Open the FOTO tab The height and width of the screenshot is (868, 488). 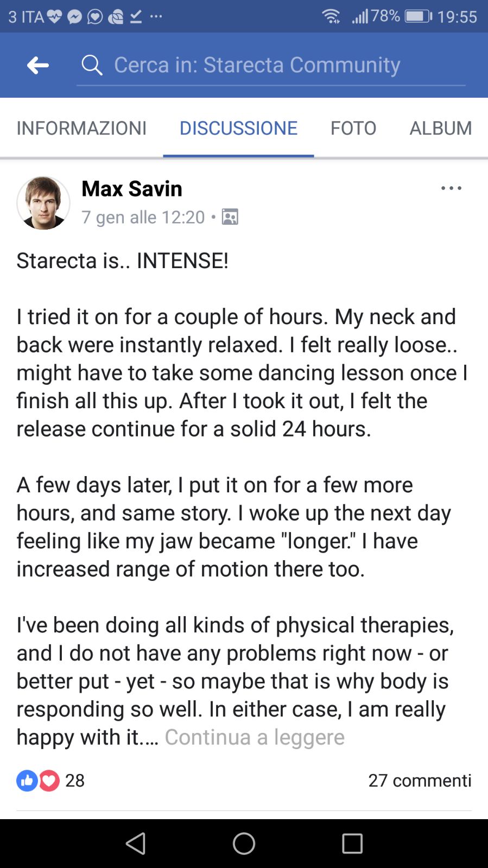[x=353, y=128]
